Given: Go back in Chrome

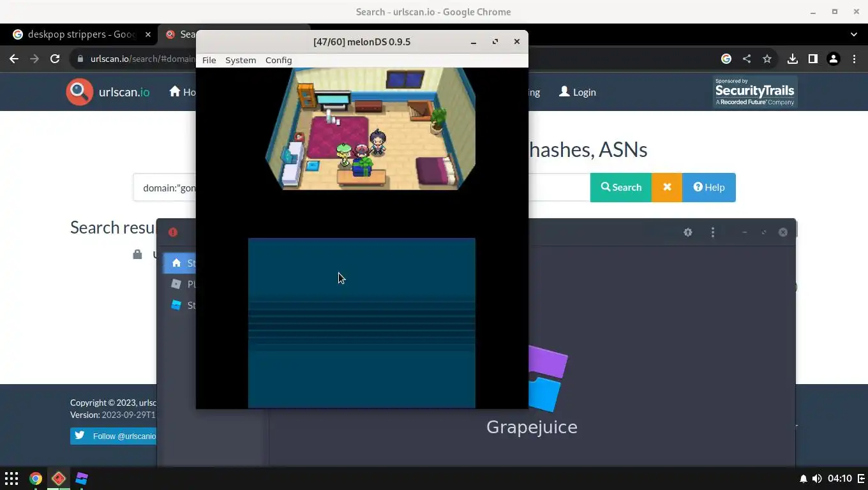Looking at the screenshot, I should [x=14, y=59].
